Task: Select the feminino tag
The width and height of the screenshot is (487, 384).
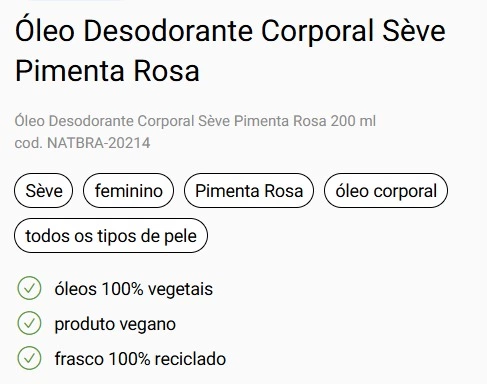Action: [x=128, y=191]
